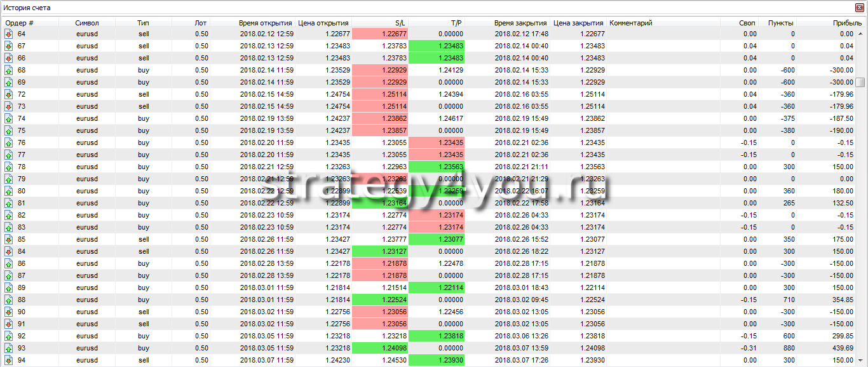Select the sell icon of order 94
This screenshot has height=367, width=868.
(x=9, y=360)
